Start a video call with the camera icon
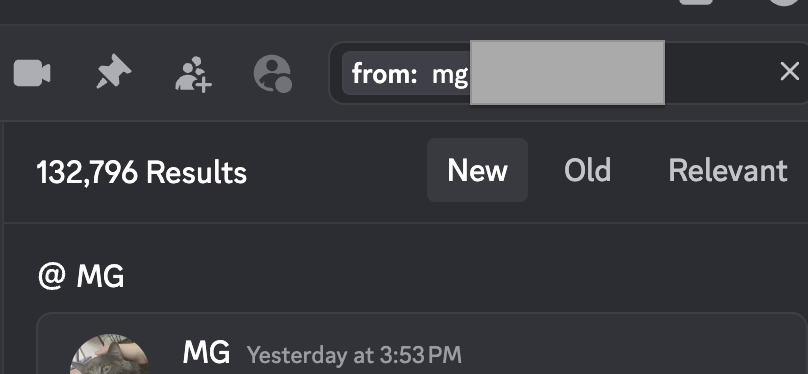This screenshot has width=808, height=374. 32,74
